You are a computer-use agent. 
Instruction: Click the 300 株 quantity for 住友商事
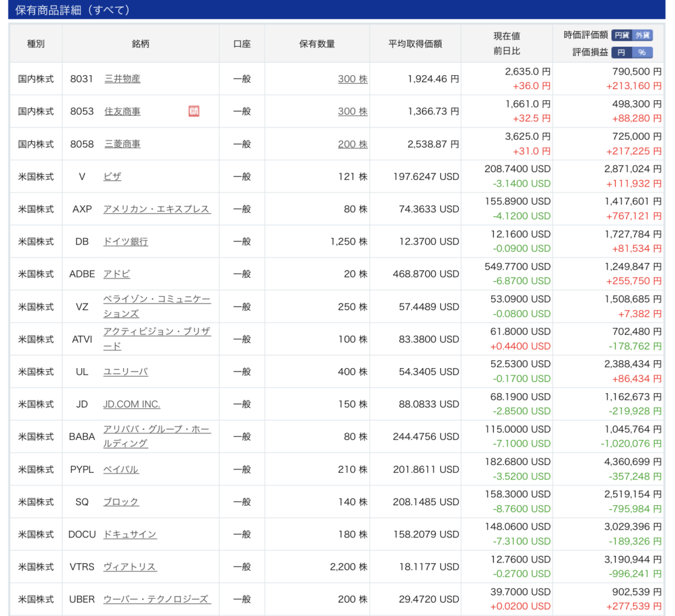pos(353,111)
